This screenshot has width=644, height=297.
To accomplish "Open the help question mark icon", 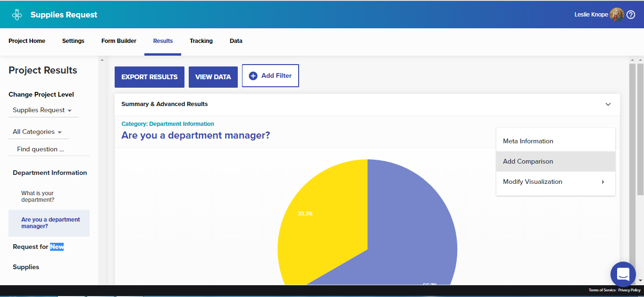I will coord(631,15).
